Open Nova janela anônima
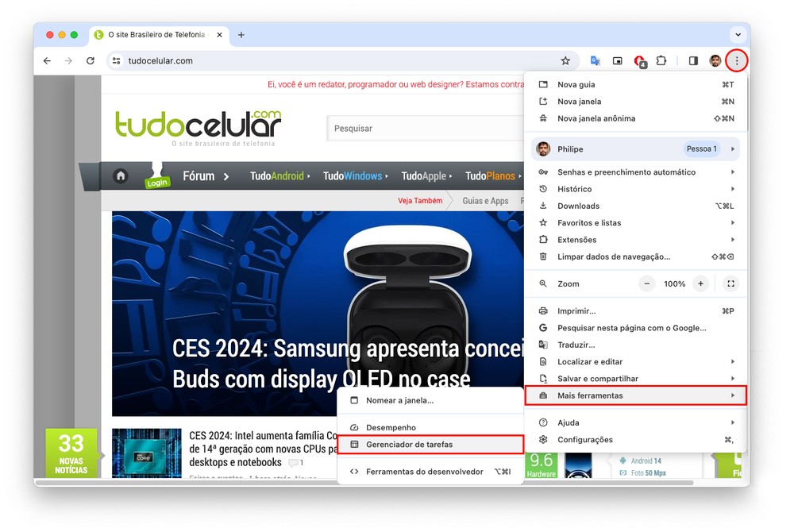This screenshot has height=532, width=794. click(x=635, y=118)
